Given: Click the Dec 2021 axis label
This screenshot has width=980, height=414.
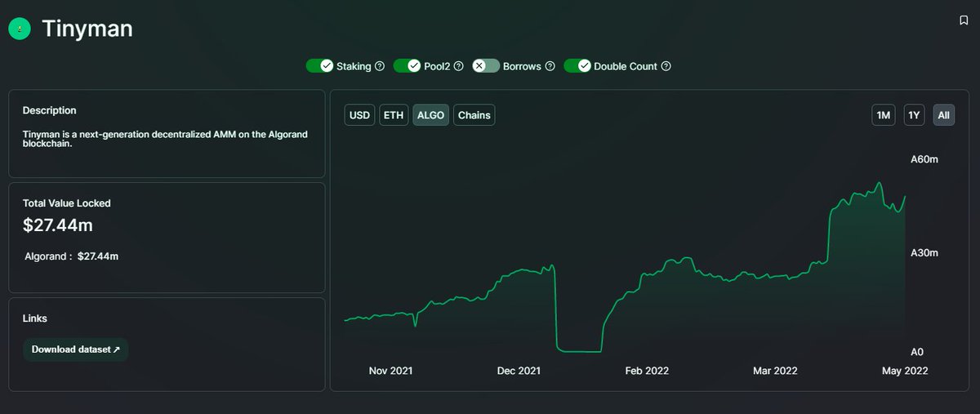Looking at the screenshot, I should click(519, 371).
